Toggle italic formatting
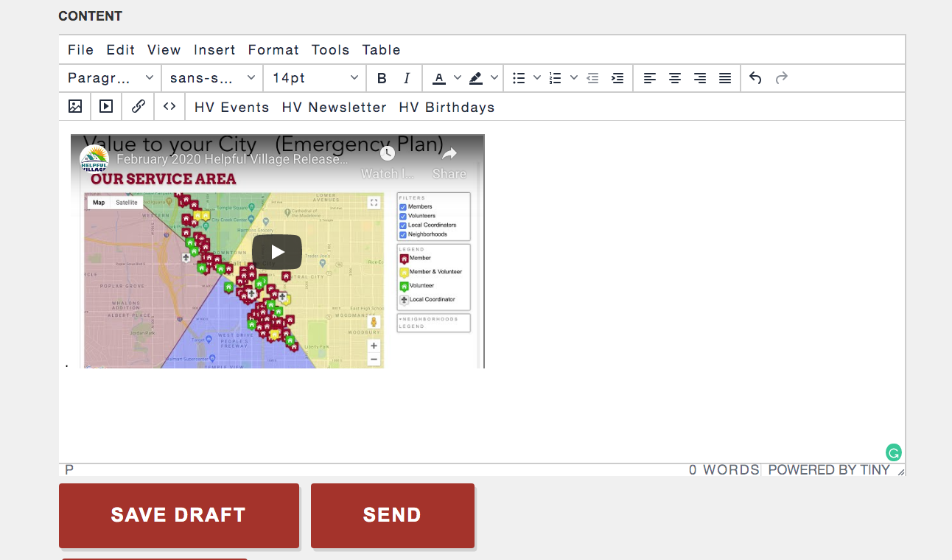The height and width of the screenshot is (560, 952). [407, 78]
